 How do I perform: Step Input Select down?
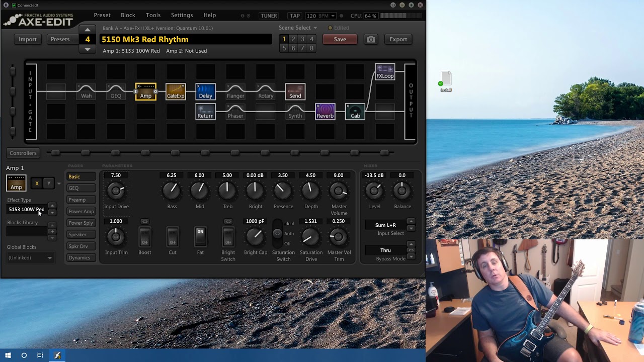tap(411, 228)
